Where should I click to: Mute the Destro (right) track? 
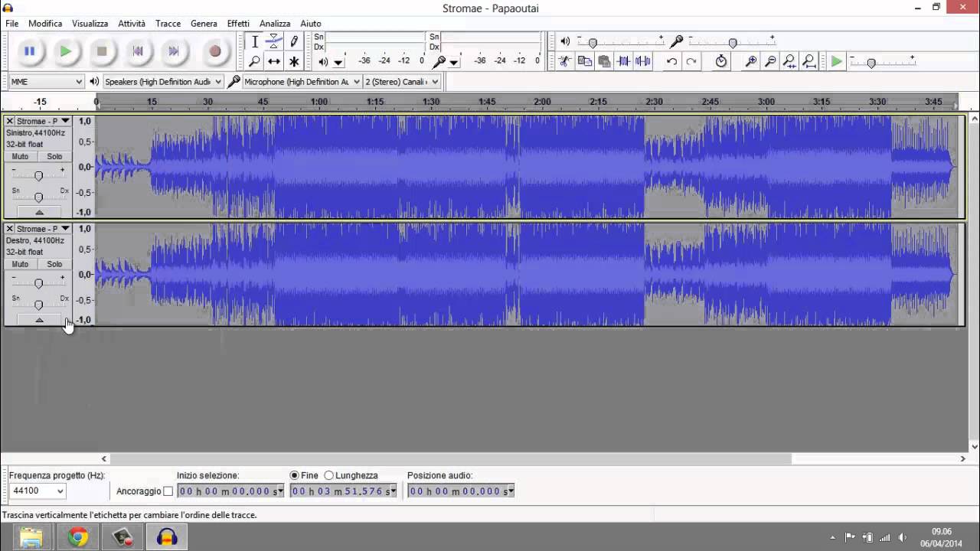21,264
